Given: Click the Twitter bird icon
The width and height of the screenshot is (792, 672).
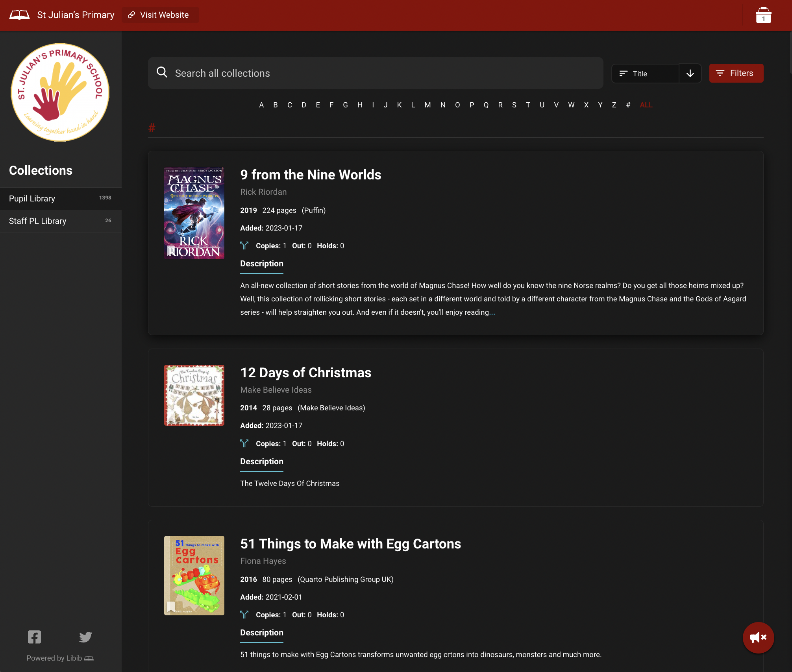Looking at the screenshot, I should [85, 637].
